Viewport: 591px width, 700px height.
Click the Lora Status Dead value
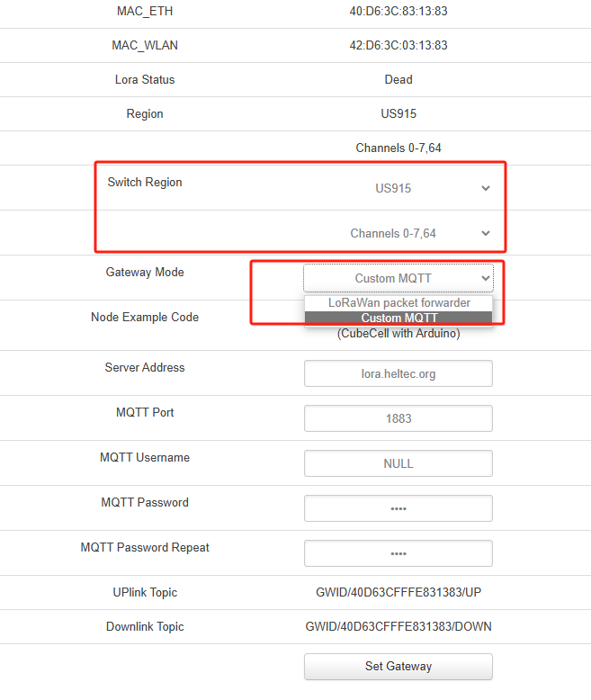click(398, 79)
